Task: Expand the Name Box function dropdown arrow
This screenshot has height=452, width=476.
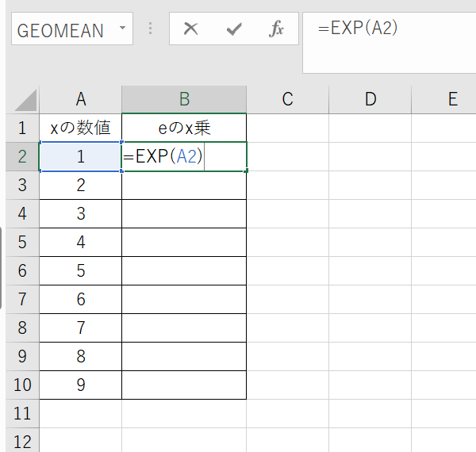Action: (x=121, y=30)
